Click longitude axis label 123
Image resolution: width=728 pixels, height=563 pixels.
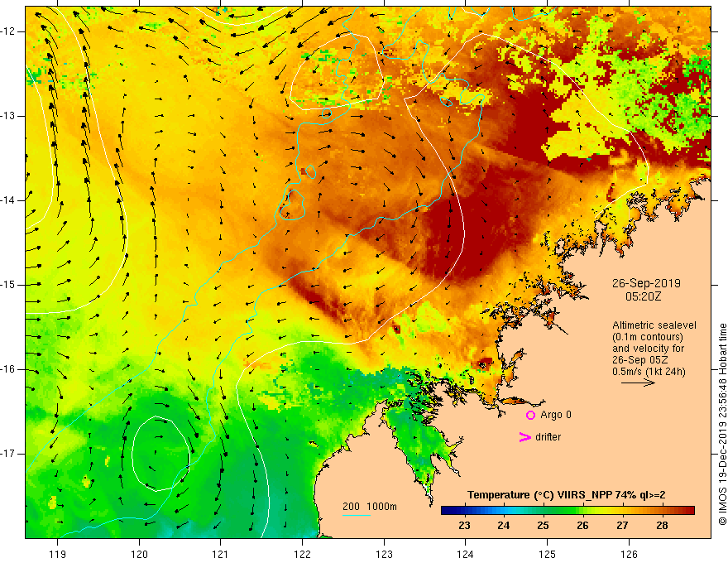[x=384, y=554]
